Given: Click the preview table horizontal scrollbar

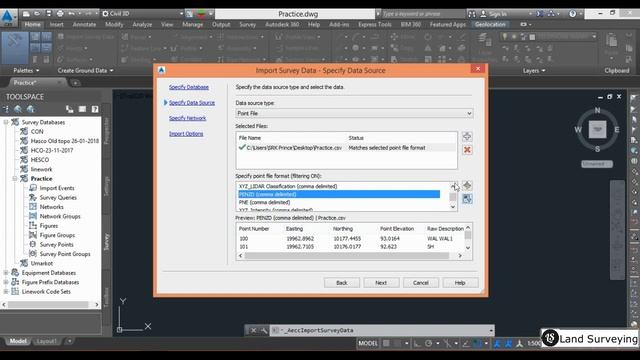Looking at the screenshot, I should coord(347,256).
